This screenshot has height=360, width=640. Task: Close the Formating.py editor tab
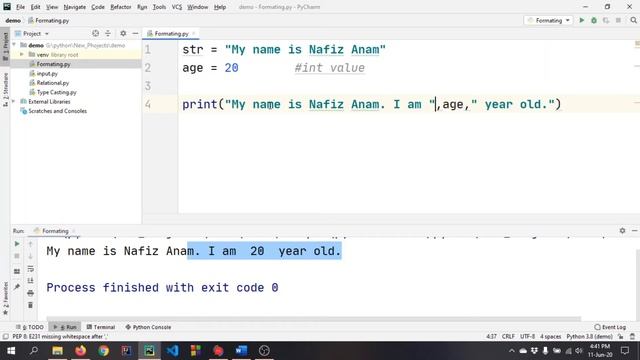(194, 33)
